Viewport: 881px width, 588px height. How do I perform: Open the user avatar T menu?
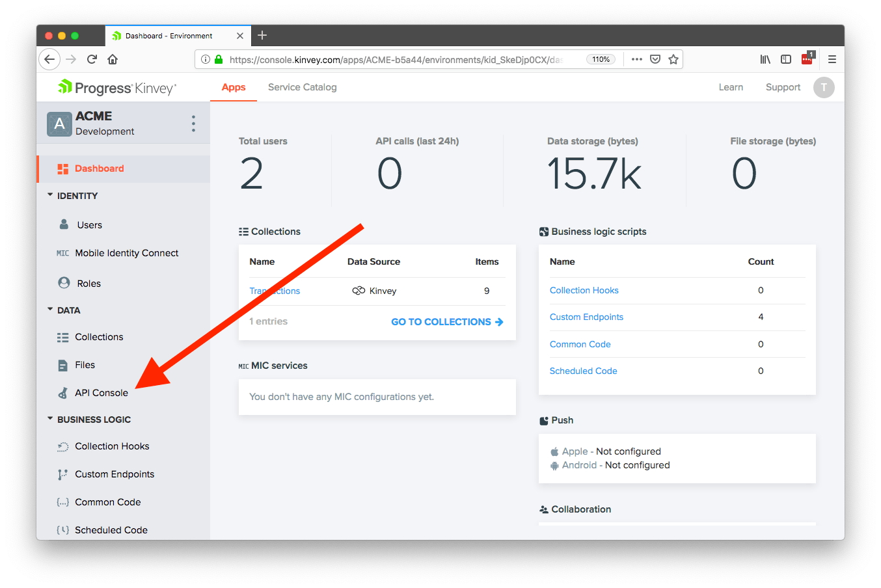(824, 87)
